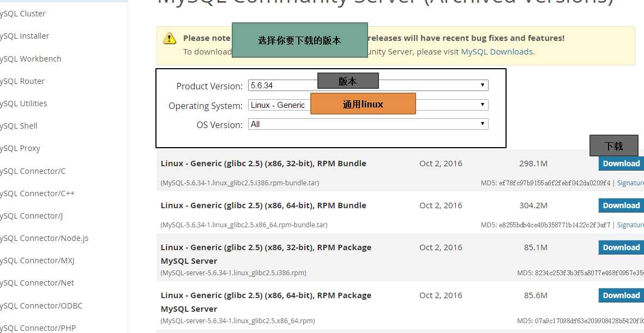This screenshot has height=333, width=644.
Task: Download 64-bit RPM Package MySQL Server
Action: tap(621, 295)
